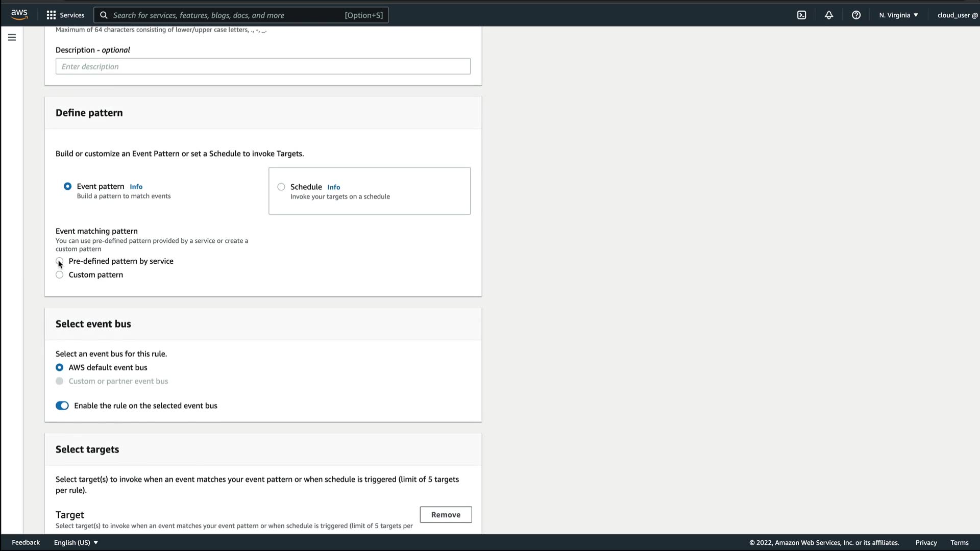Choose Pre-defined pattern by service
The height and width of the screenshot is (551, 980).
click(60, 261)
